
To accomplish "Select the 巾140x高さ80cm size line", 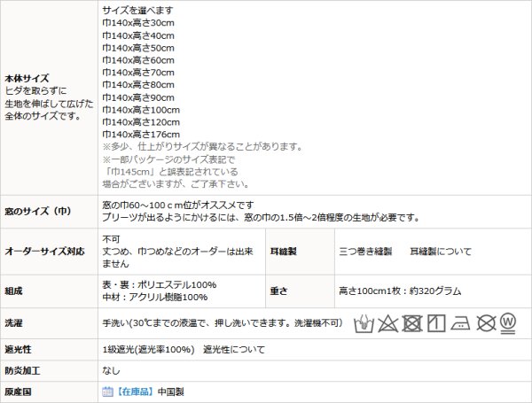I will click(138, 85).
